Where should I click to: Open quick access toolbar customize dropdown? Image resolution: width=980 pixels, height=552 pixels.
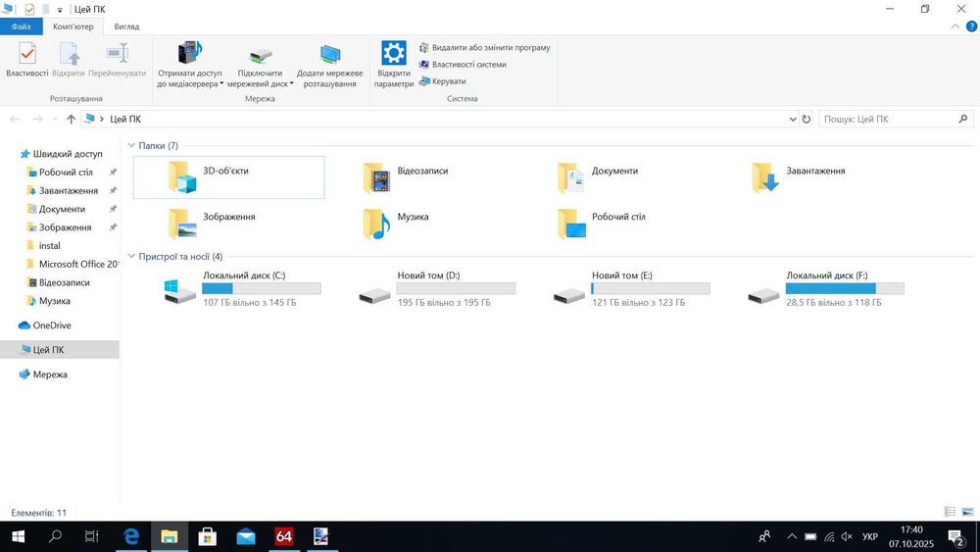(60, 10)
